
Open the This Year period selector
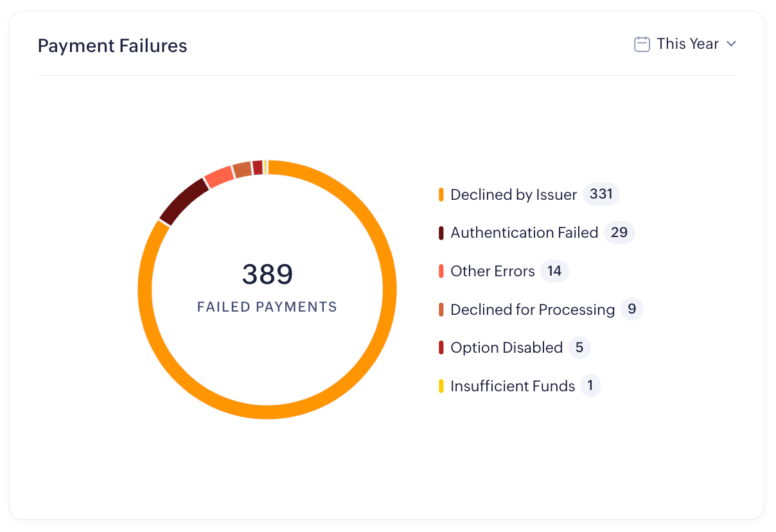coord(687,44)
